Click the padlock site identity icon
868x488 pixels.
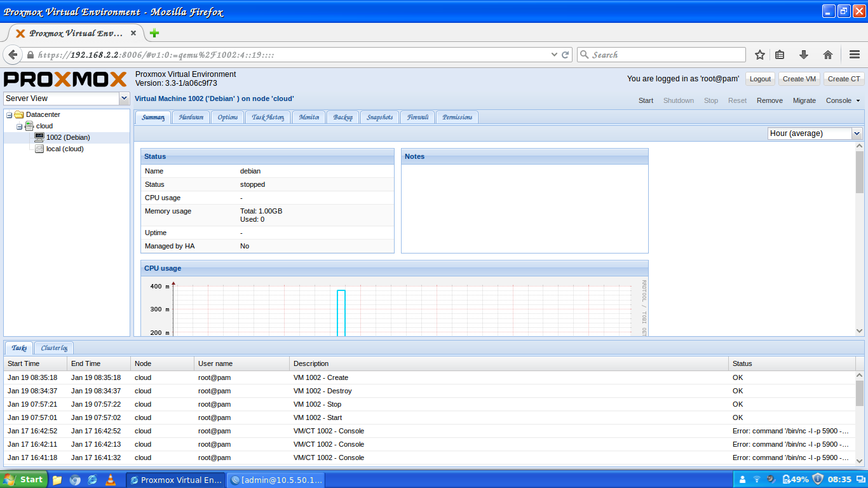pos(30,55)
